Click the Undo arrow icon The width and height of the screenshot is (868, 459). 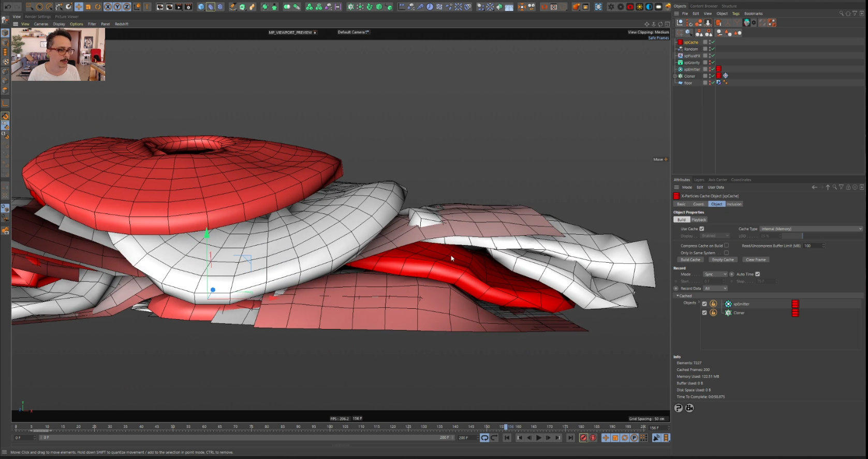pyautogui.click(x=8, y=7)
